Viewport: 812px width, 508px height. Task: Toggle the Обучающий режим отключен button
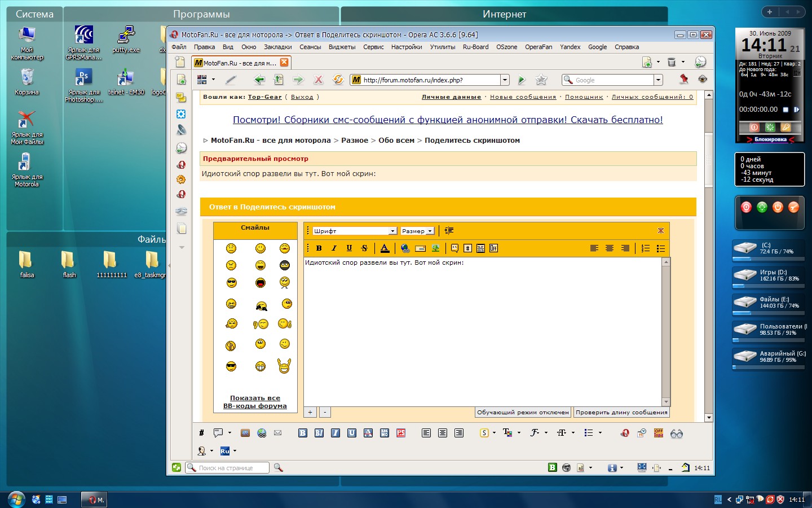pyautogui.click(x=523, y=412)
